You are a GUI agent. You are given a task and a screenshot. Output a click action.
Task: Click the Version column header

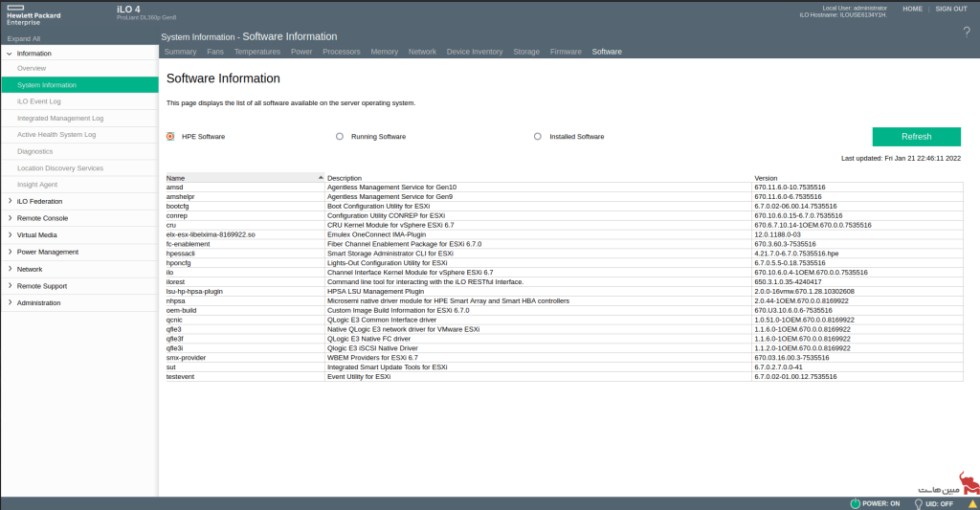[766, 178]
